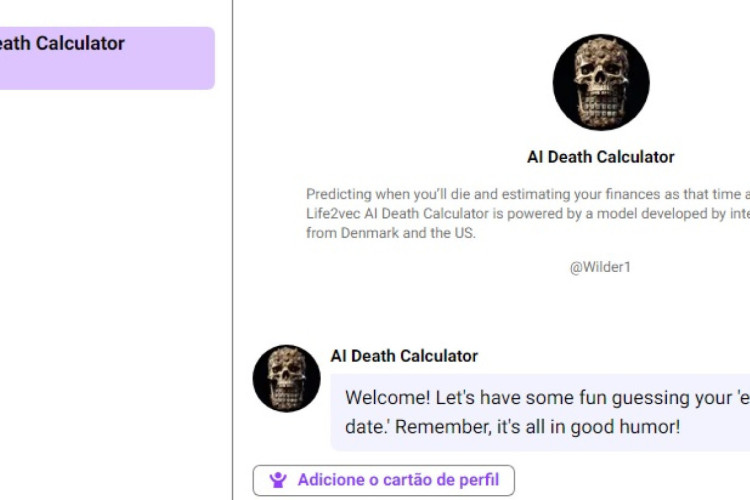Screen dimensions: 750x500
Task: Click the AI Death Calculator title below the large avatar
Action: click(x=600, y=157)
